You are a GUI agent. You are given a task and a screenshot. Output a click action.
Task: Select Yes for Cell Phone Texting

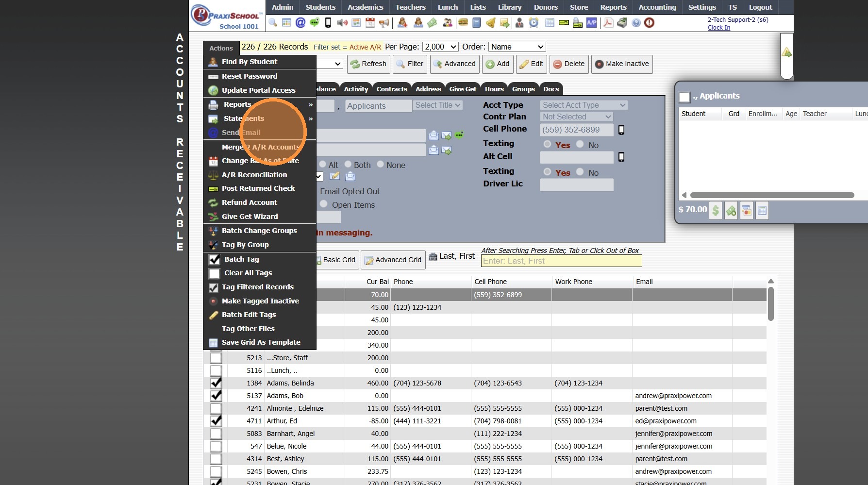point(548,145)
